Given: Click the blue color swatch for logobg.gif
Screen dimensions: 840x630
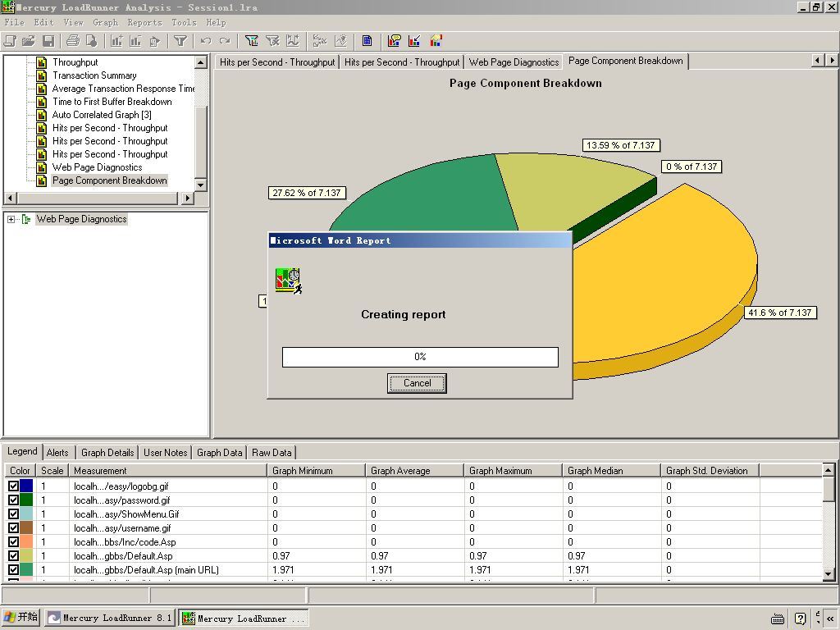Looking at the screenshot, I should coord(26,486).
